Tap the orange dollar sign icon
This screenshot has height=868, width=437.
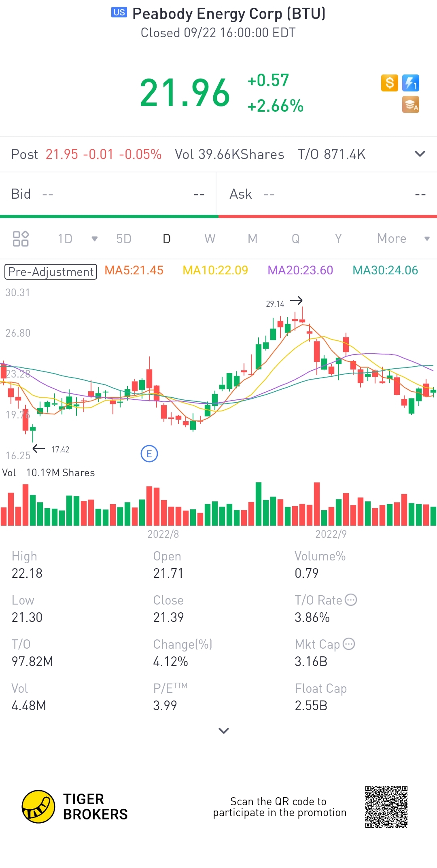point(389,83)
